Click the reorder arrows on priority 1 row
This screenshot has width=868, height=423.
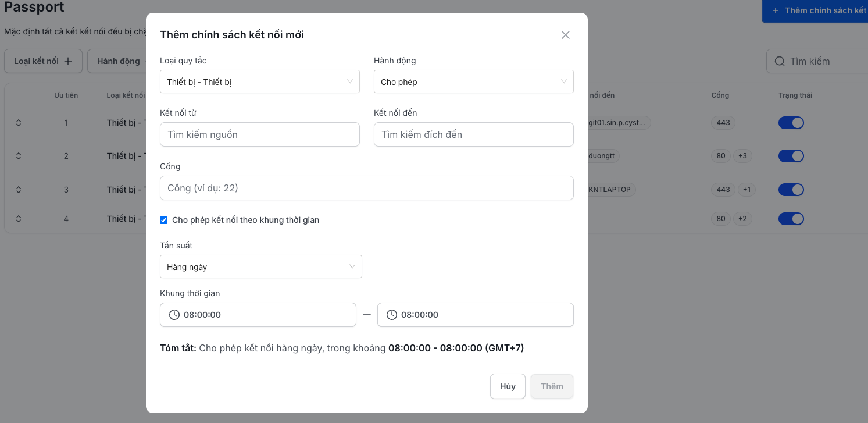click(18, 123)
